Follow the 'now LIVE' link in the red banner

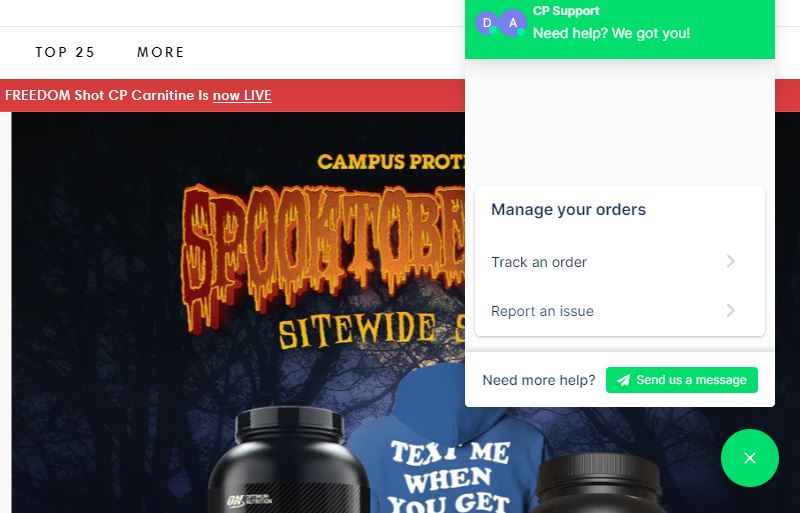click(x=242, y=95)
